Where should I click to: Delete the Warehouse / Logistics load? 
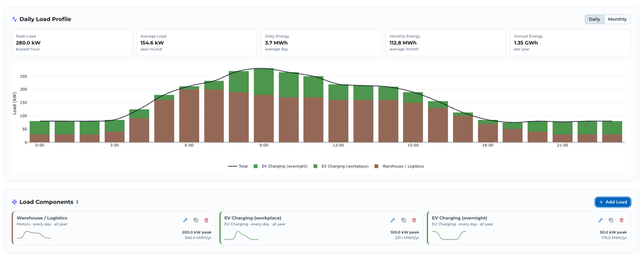(207, 220)
